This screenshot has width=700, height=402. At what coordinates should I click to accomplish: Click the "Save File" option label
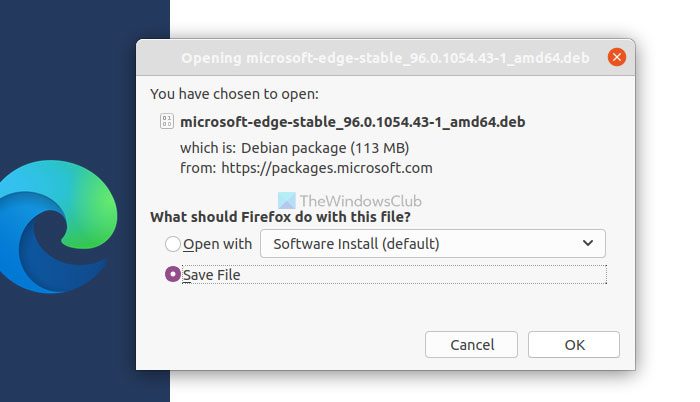point(212,275)
